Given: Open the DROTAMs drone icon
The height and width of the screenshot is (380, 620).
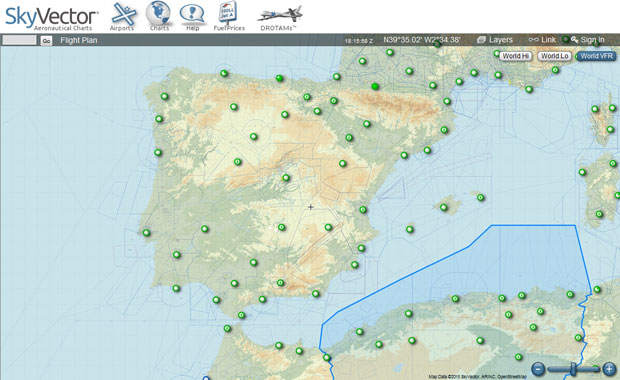Looking at the screenshot, I should point(279,18).
